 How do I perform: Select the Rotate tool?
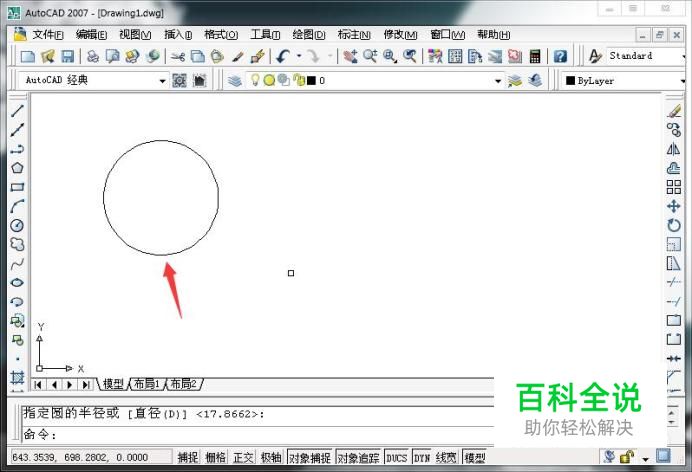tap(673, 225)
